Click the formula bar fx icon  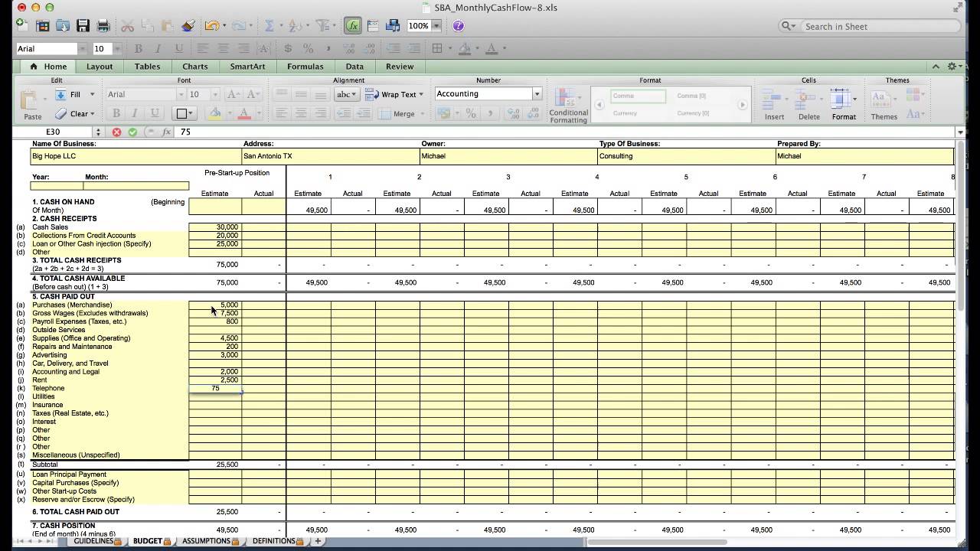[x=165, y=132]
